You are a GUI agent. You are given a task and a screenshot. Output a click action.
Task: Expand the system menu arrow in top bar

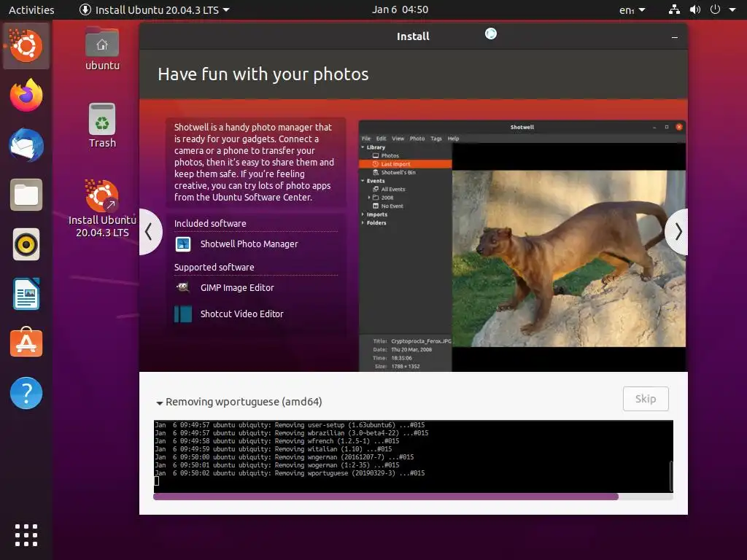[x=732, y=9]
